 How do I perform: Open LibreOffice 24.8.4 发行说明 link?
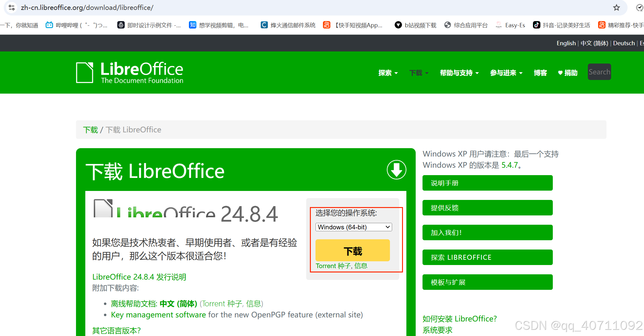pos(139,277)
